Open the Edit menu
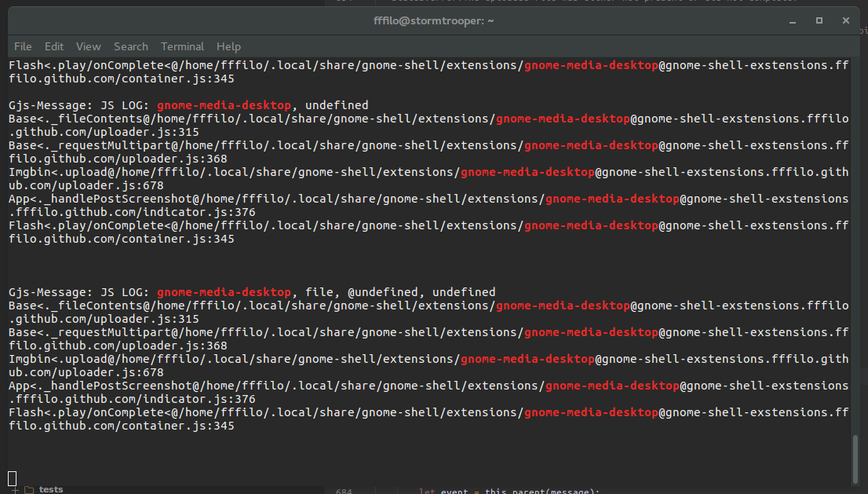This screenshot has width=868, height=494. (x=53, y=46)
